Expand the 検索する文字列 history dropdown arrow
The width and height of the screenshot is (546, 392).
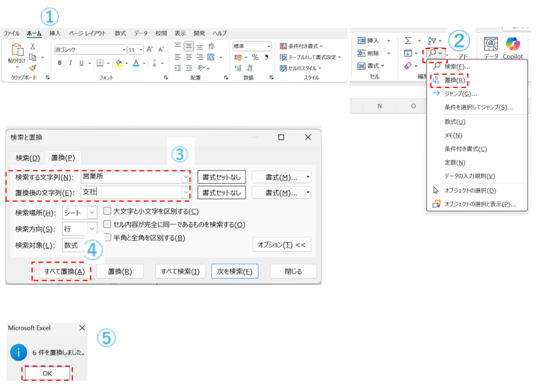pyautogui.click(x=186, y=176)
